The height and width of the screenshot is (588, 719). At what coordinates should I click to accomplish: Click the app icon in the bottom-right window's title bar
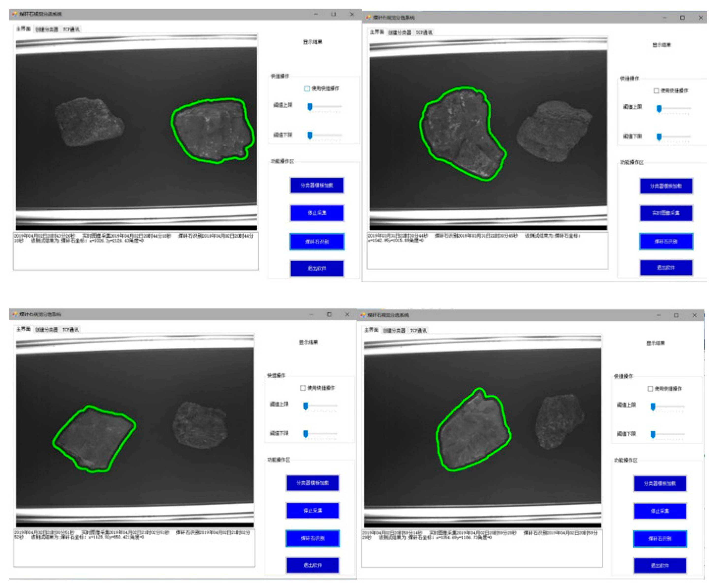click(x=363, y=315)
